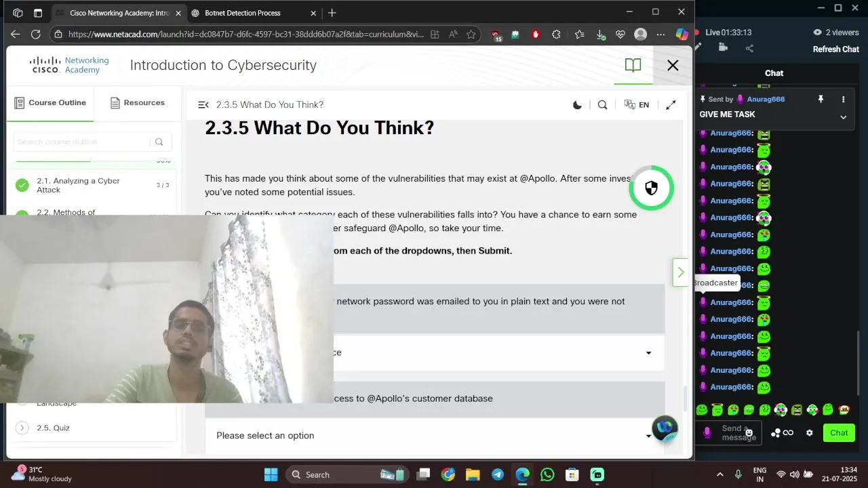Screen dimensions: 868x488
Task: Unpin the pinned GIVE ME TASK message
Action: (821, 99)
